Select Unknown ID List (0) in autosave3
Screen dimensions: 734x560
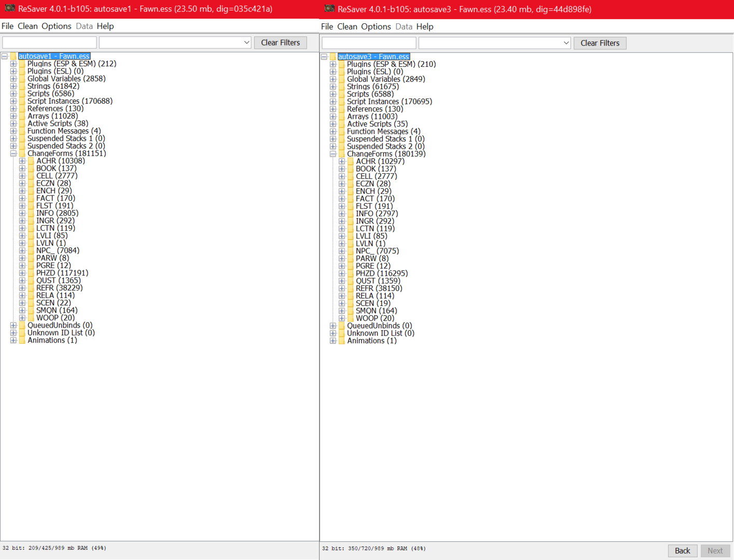point(381,333)
